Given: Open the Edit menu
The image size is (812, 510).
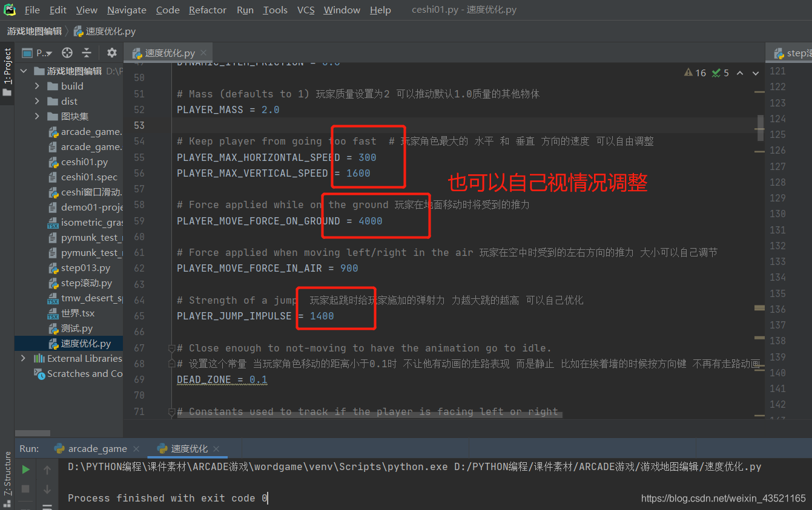Looking at the screenshot, I should pyautogui.click(x=58, y=10).
